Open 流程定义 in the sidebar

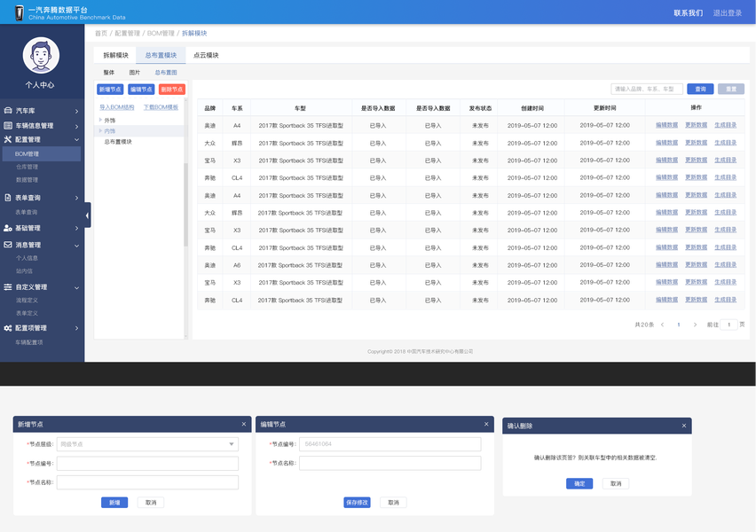pyautogui.click(x=27, y=301)
